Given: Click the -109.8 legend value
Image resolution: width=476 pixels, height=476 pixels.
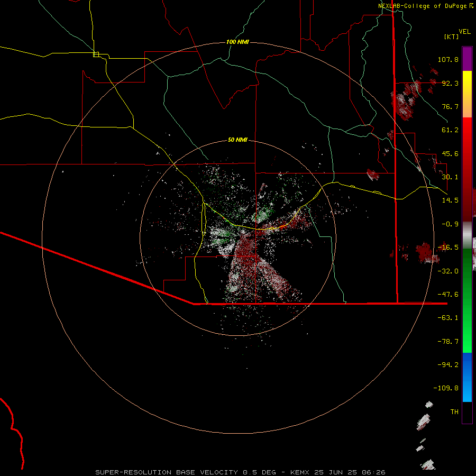Looking at the screenshot, I should click(x=446, y=388).
